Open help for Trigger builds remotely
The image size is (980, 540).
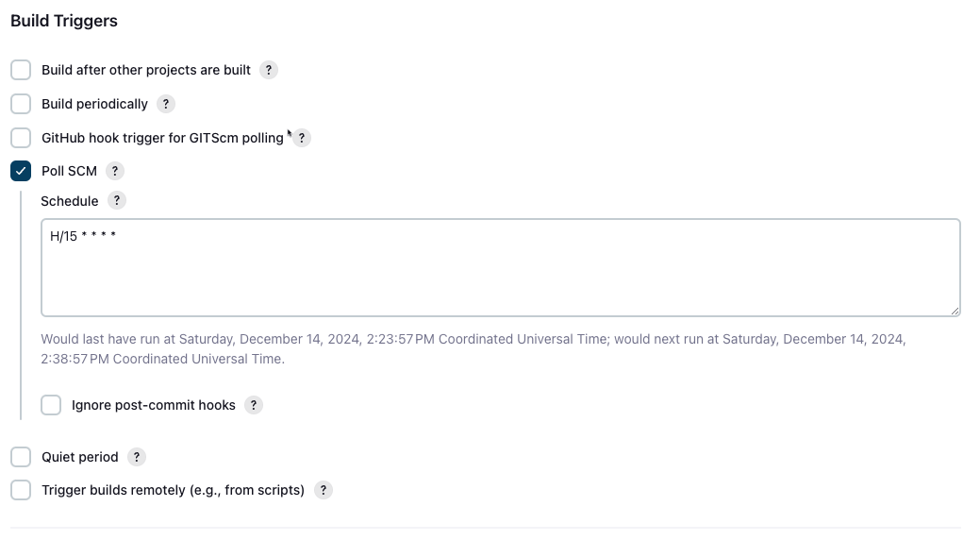point(323,490)
